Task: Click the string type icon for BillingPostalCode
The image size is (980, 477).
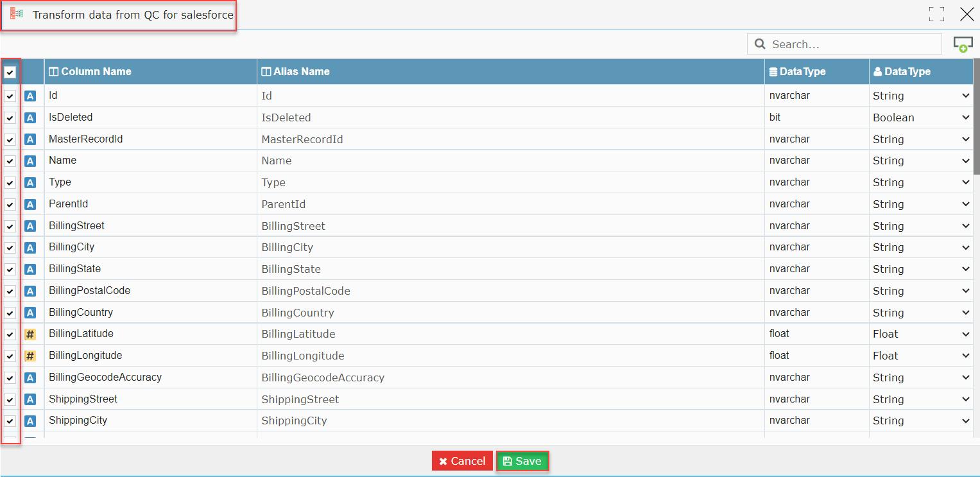Action: coord(30,291)
